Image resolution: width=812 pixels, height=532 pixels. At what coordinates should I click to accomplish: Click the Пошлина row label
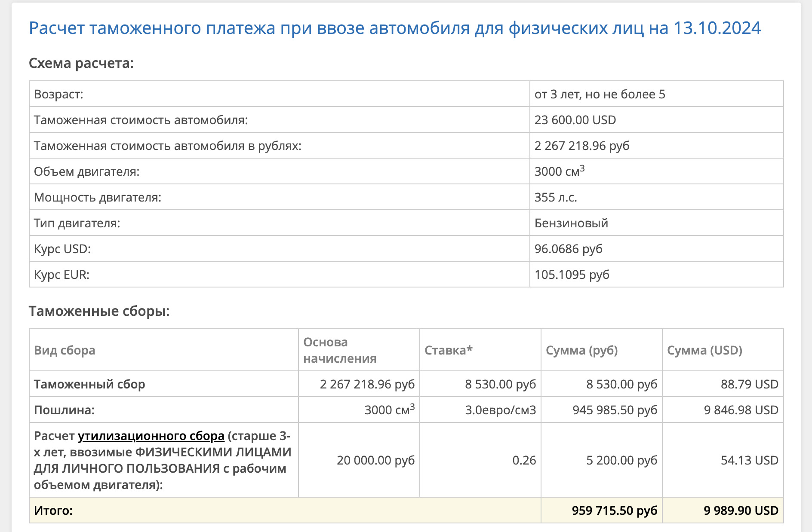(x=64, y=410)
